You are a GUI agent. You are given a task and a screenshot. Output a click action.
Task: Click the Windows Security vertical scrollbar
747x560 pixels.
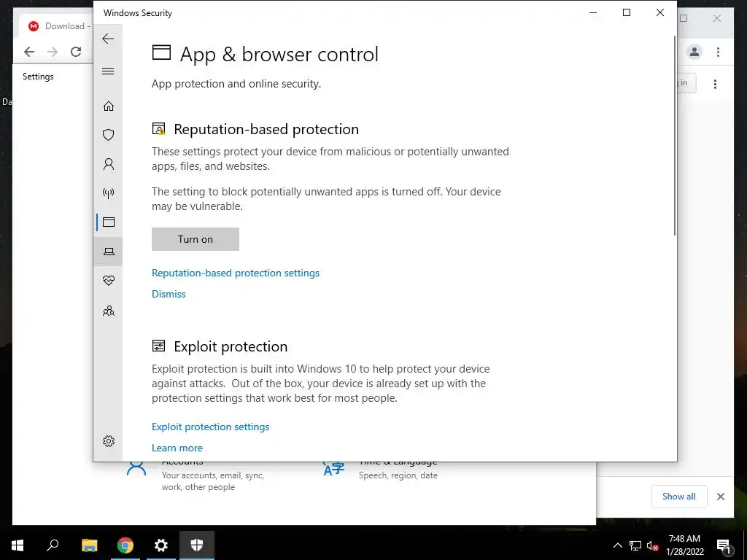click(675, 136)
